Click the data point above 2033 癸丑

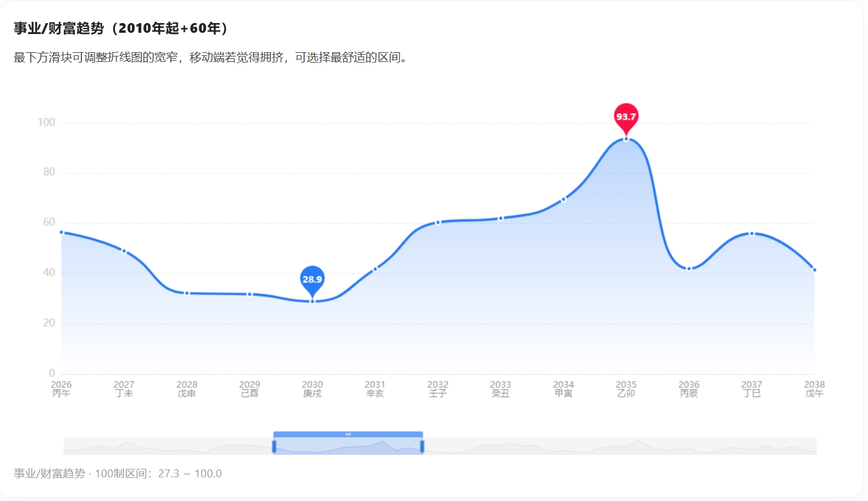501,217
